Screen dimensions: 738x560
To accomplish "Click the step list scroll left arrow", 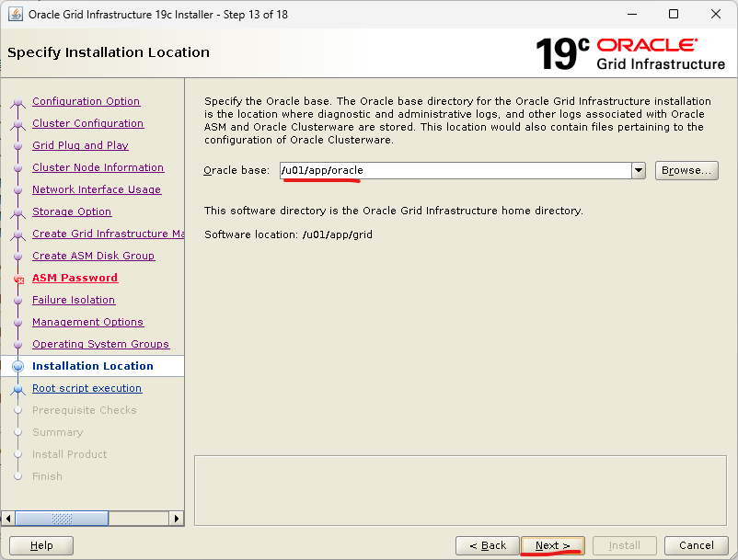I will point(8,519).
